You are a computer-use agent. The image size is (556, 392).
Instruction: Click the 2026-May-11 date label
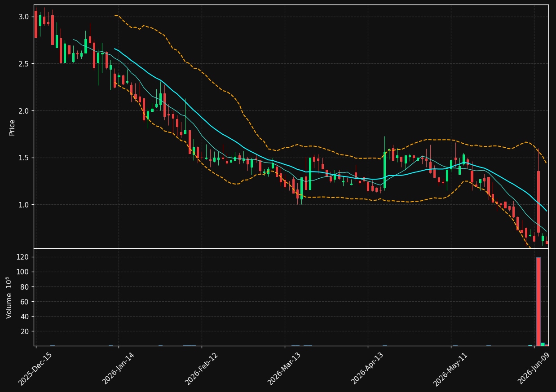tap(450, 369)
